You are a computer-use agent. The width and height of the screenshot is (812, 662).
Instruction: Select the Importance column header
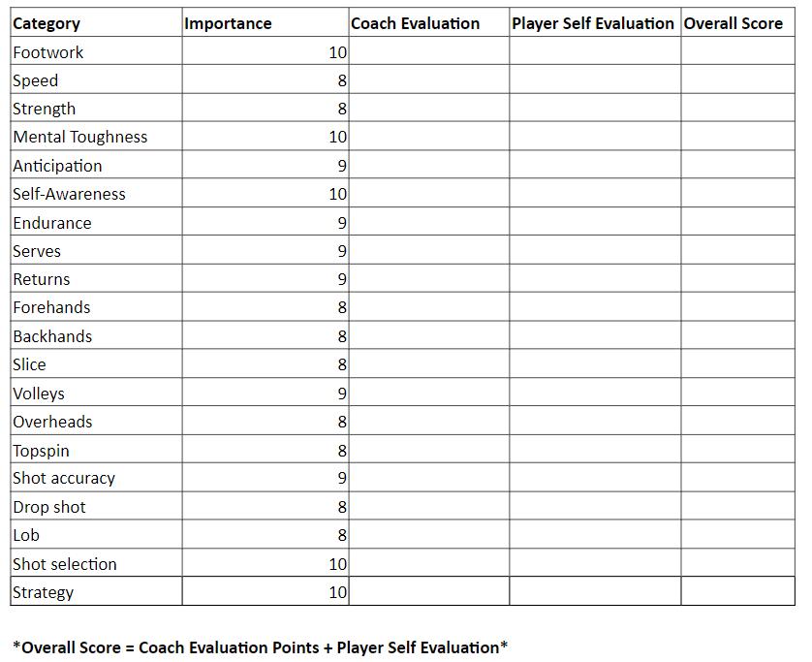pyautogui.click(x=265, y=23)
